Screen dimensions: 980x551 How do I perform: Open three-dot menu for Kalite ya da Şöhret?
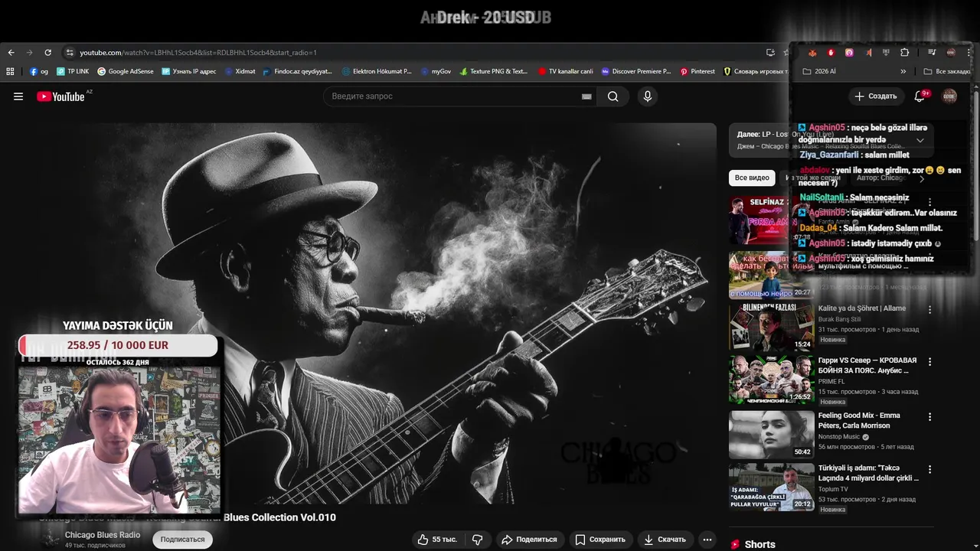(x=930, y=310)
